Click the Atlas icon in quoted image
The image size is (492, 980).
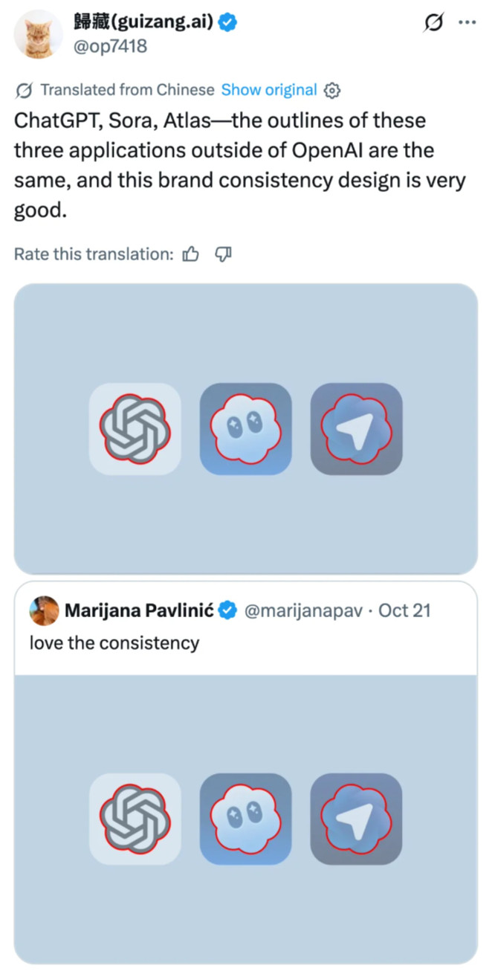pos(356,819)
